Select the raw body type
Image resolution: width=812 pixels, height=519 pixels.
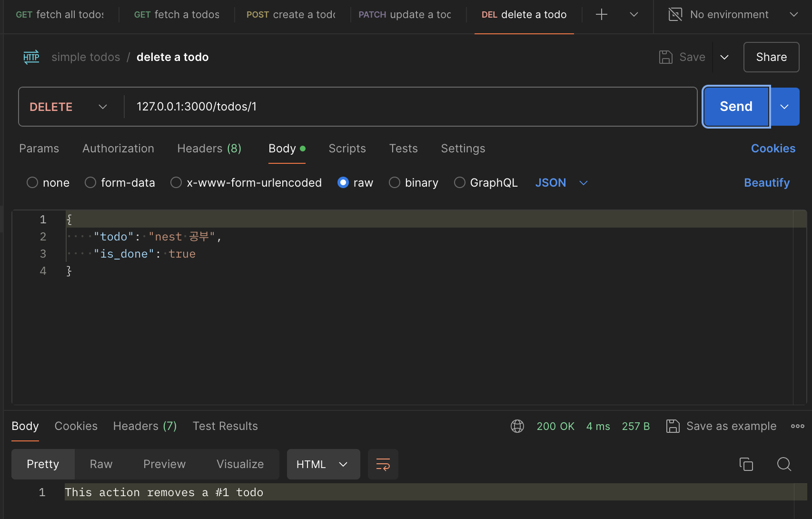(343, 183)
